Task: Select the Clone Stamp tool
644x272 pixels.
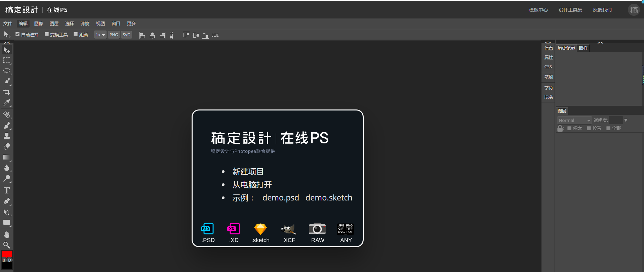Action: [x=7, y=136]
